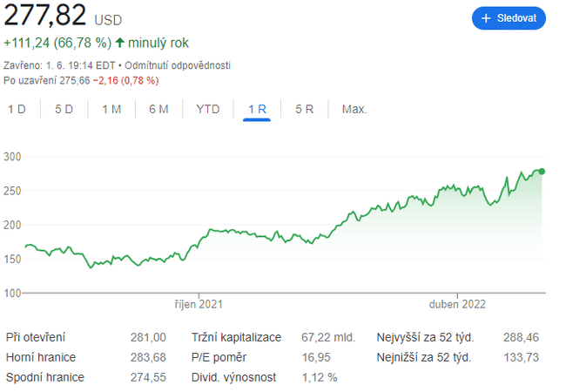Viewport: 566px width, 392px height.
Task: Click the plus icon in Sledovat button
Action: coord(487,18)
